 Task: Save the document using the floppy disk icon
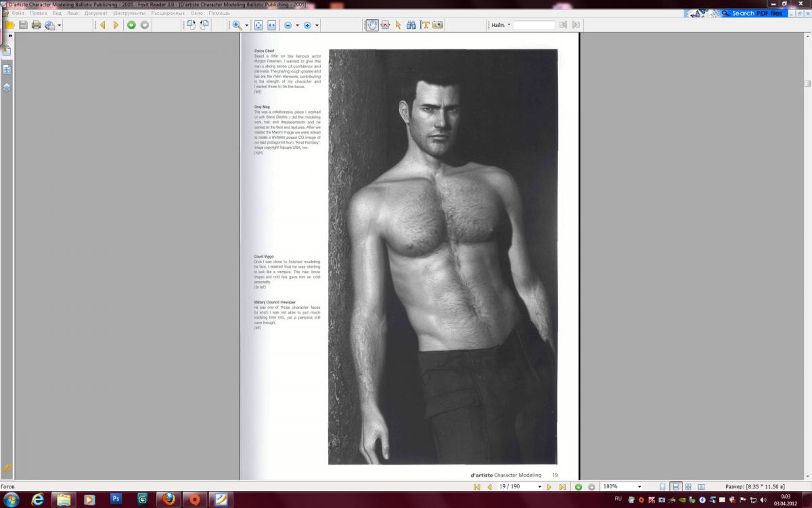point(23,25)
